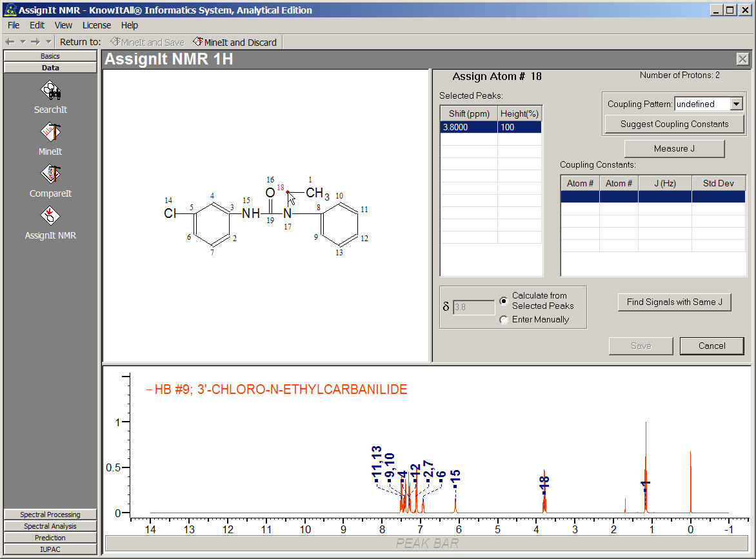
Task: Click the Height(%) column header
Action: tap(519, 113)
